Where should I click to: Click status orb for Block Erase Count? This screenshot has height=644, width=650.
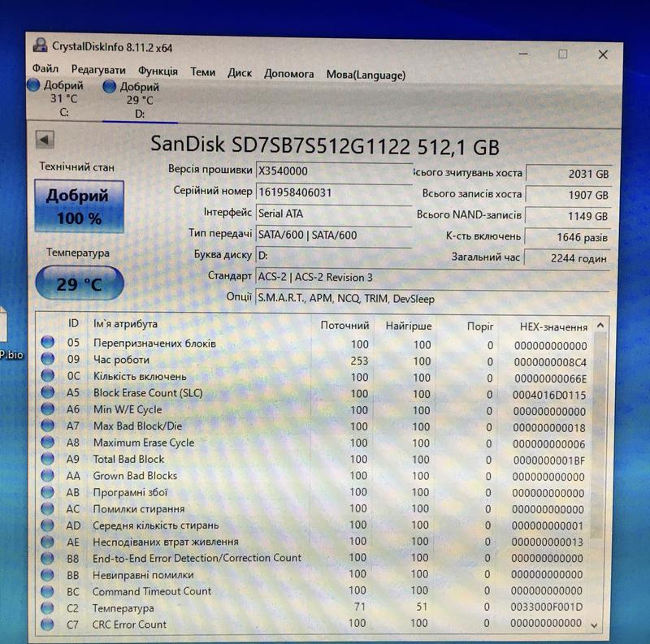(48, 393)
